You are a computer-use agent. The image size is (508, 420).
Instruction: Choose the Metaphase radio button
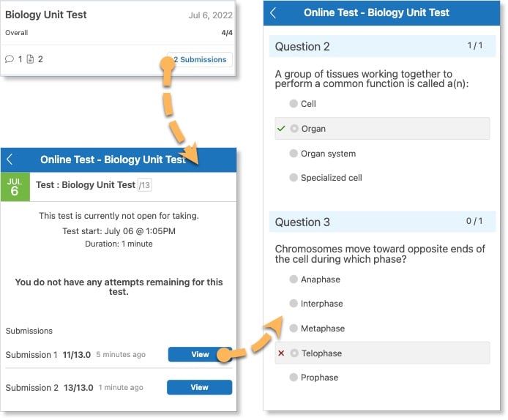click(x=294, y=329)
